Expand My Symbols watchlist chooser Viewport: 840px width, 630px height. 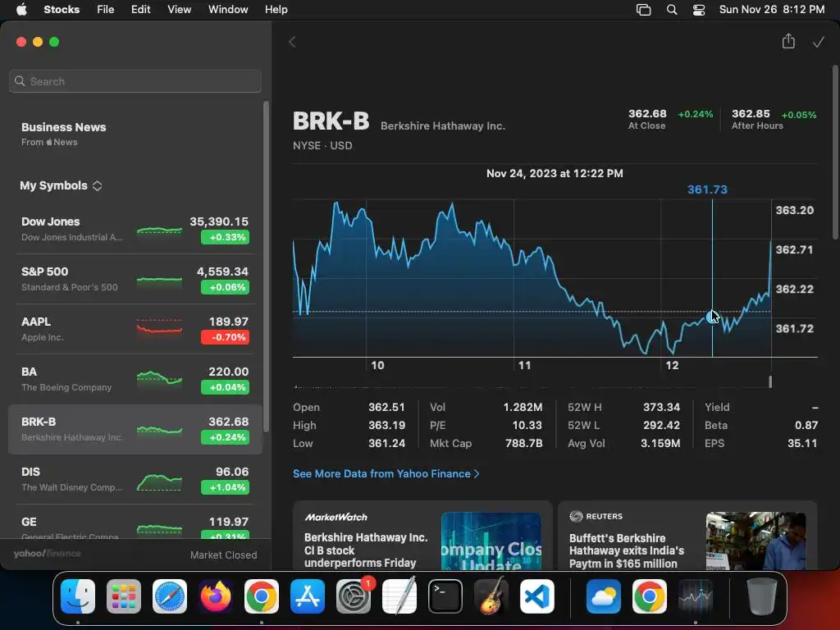pyautogui.click(x=61, y=185)
